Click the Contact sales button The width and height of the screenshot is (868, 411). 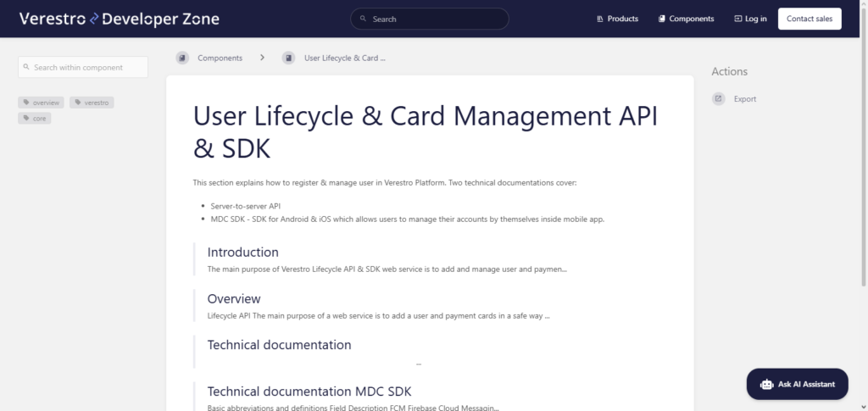coord(810,19)
